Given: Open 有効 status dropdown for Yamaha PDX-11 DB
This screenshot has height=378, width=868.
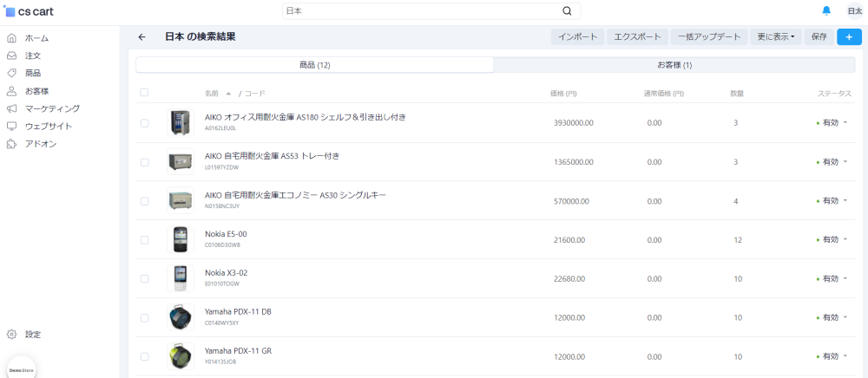Looking at the screenshot, I should point(832,318).
